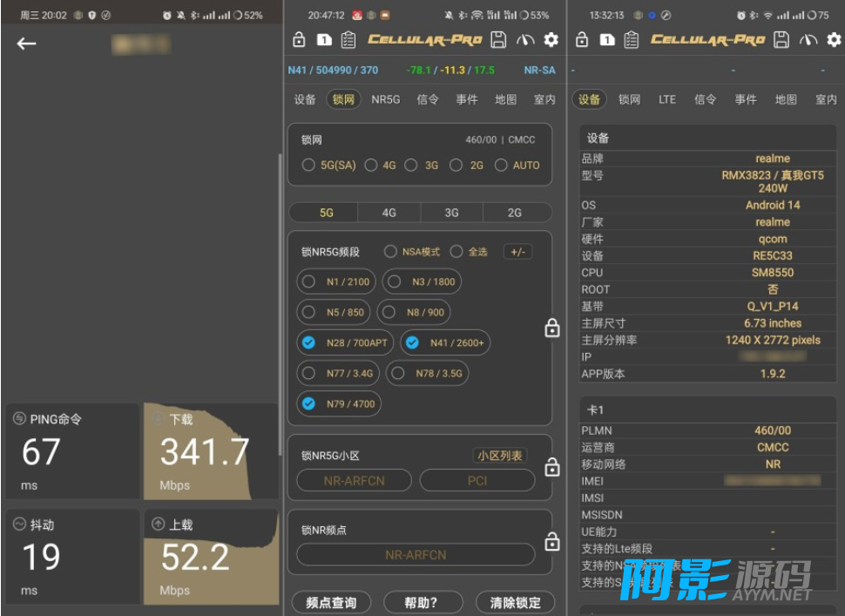Go back using the speed test arrow
This screenshot has width=845, height=616.
click(26, 44)
